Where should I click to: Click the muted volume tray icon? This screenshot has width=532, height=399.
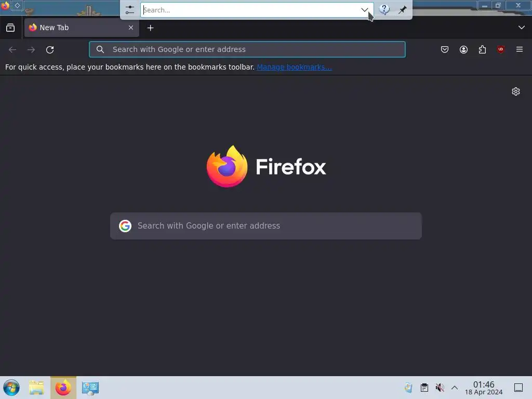(440, 388)
